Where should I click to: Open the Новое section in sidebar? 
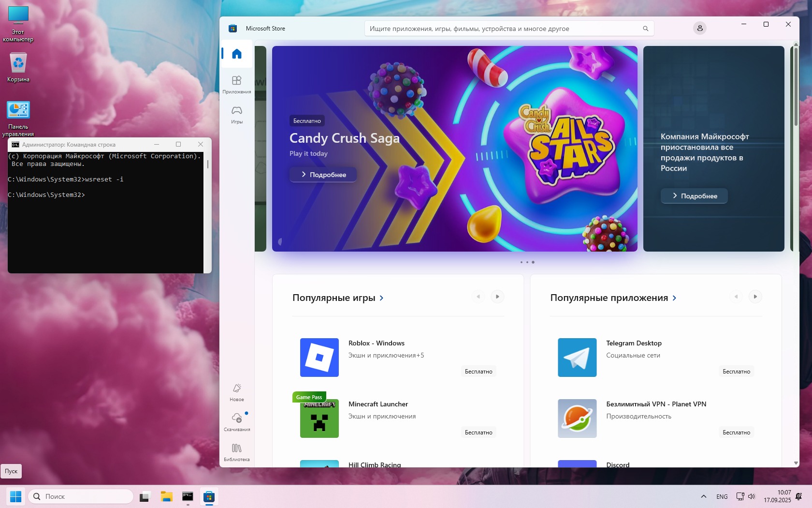[x=236, y=392]
